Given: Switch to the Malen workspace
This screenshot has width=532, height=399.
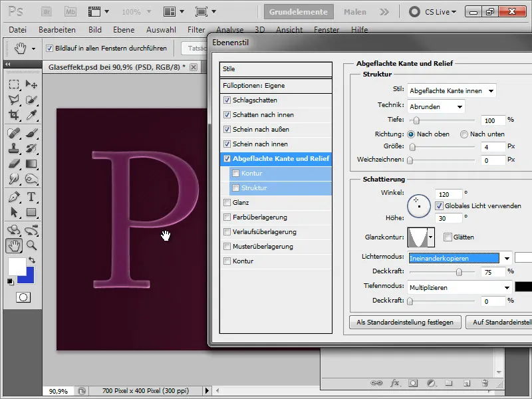Looking at the screenshot, I should pyautogui.click(x=355, y=12).
